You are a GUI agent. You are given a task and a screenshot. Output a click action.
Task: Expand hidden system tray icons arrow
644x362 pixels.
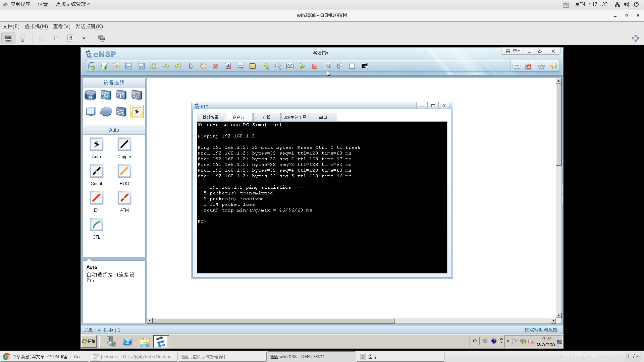(x=507, y=341)
